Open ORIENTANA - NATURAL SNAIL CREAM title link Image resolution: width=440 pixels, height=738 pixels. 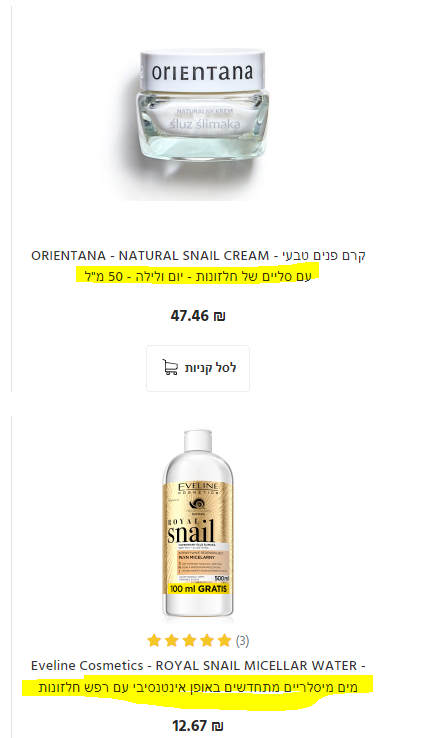[198, 256]
